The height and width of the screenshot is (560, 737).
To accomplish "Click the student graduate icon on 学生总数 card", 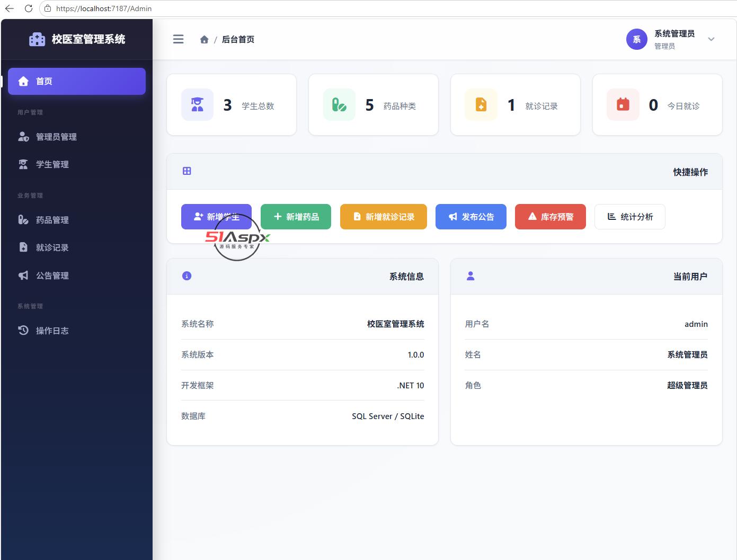I will (198, 104).
